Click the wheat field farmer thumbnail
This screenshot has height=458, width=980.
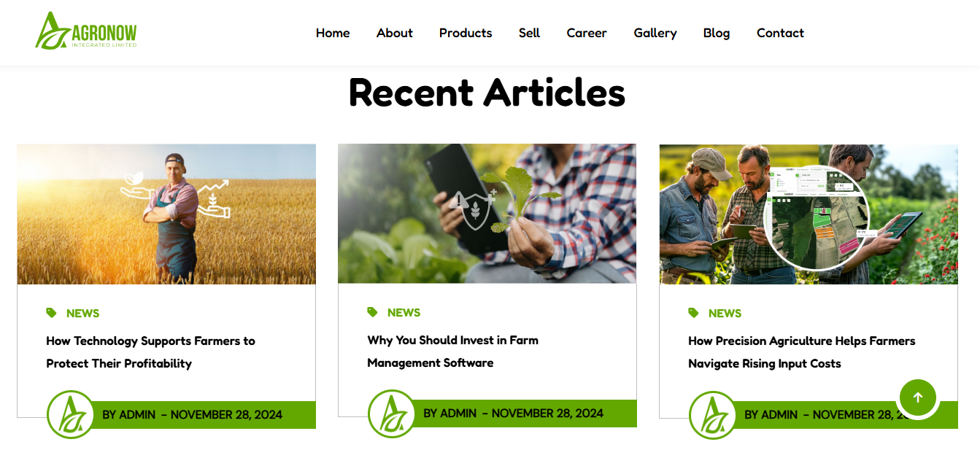pyautogui.click(x=166, y=214)
